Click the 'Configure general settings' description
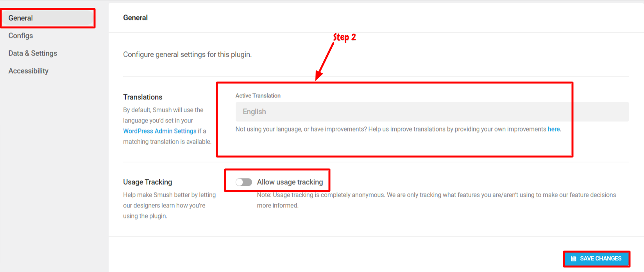The image size is (644, 272). 188,54
